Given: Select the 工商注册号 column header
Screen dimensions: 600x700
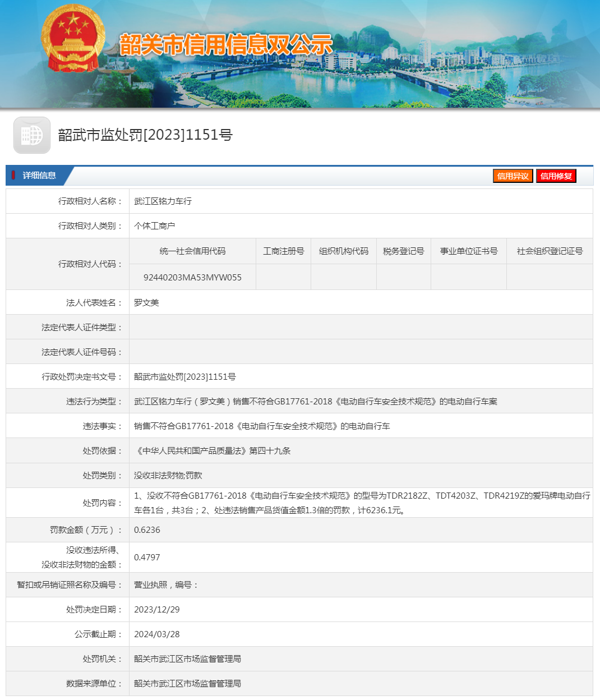Looking at the screenshot, I should click(x=283, y=251).
